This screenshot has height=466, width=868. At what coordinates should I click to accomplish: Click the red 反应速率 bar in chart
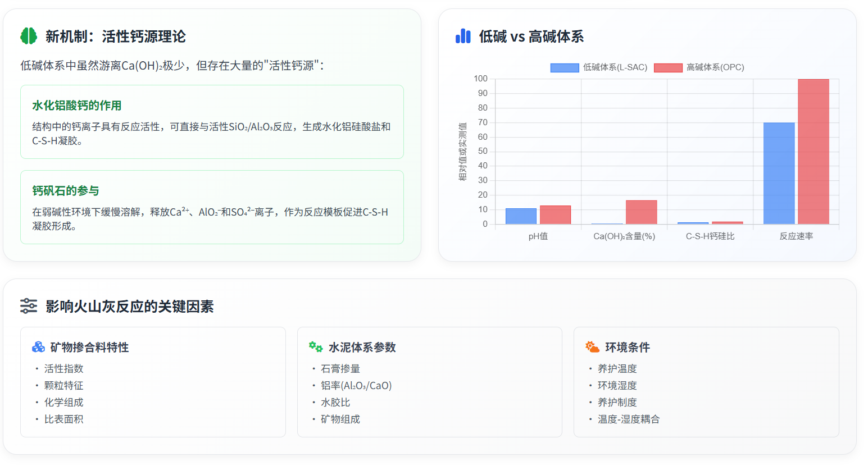(813, 152)
